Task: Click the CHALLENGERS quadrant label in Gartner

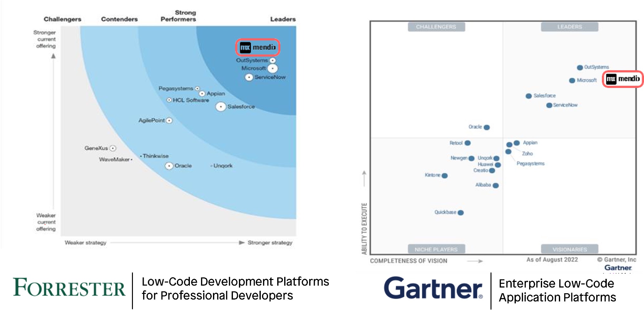Action: click(436, 27)
